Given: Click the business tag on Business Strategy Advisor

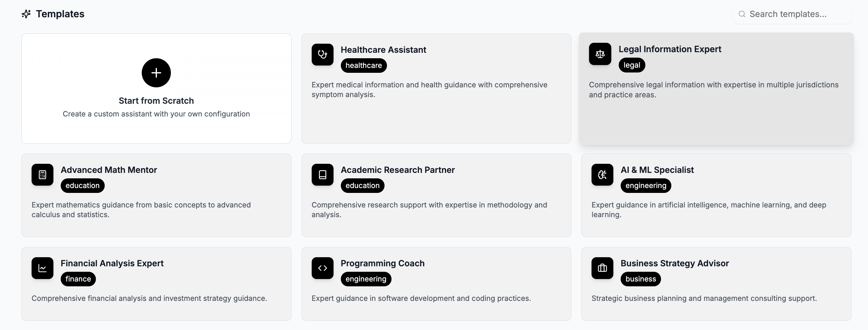Looking at the screenshot, I should (x=641, y=279).
